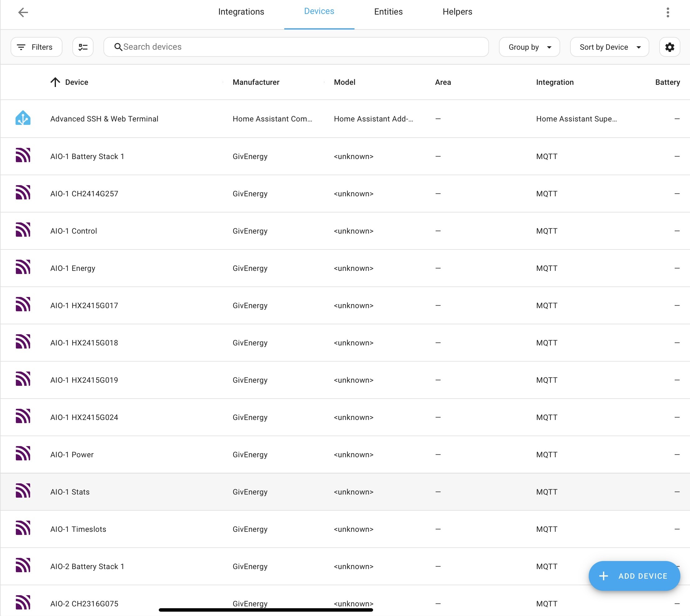This screenshot has height=616, width=690.
Task: Sort by the Integration column header
Action: (x=555, y=82)
